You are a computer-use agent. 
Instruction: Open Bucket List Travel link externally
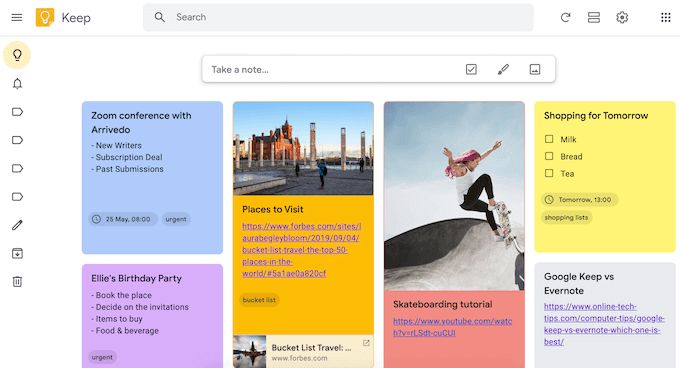[366, 343]
